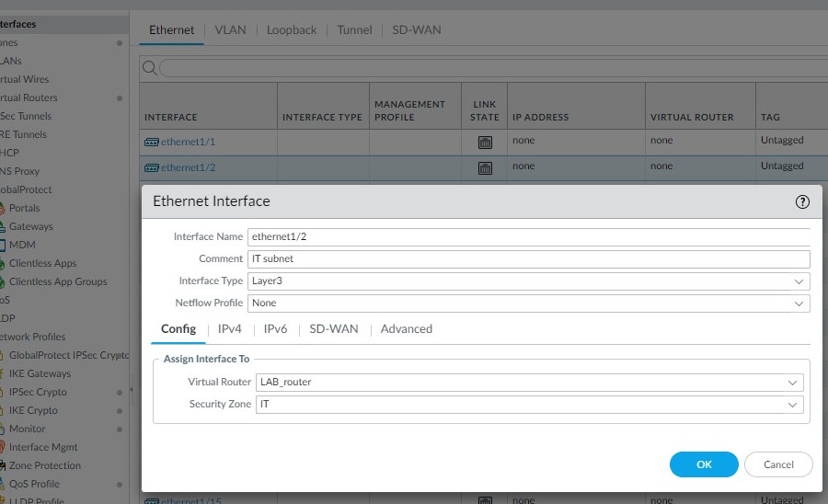Viewport: 828px width, 504px height.
Task: Open GlobalProtect Gateways in sidebar
Action: 30,226
